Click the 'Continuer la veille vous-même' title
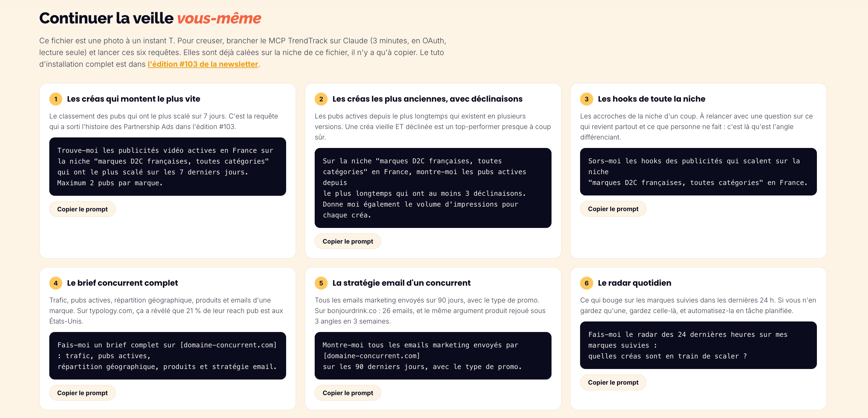Image resolution: width=868 pixels, height=418 pixels. (x=150, y=18)
